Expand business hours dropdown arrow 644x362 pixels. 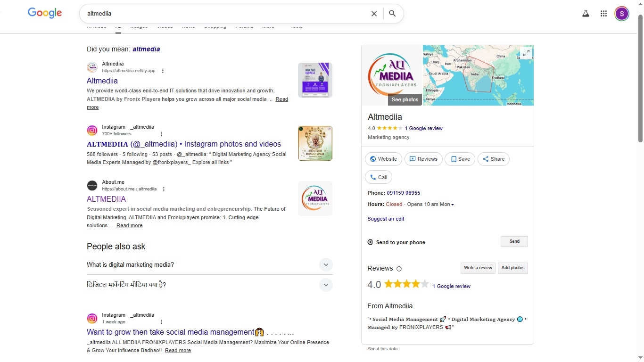453,205
